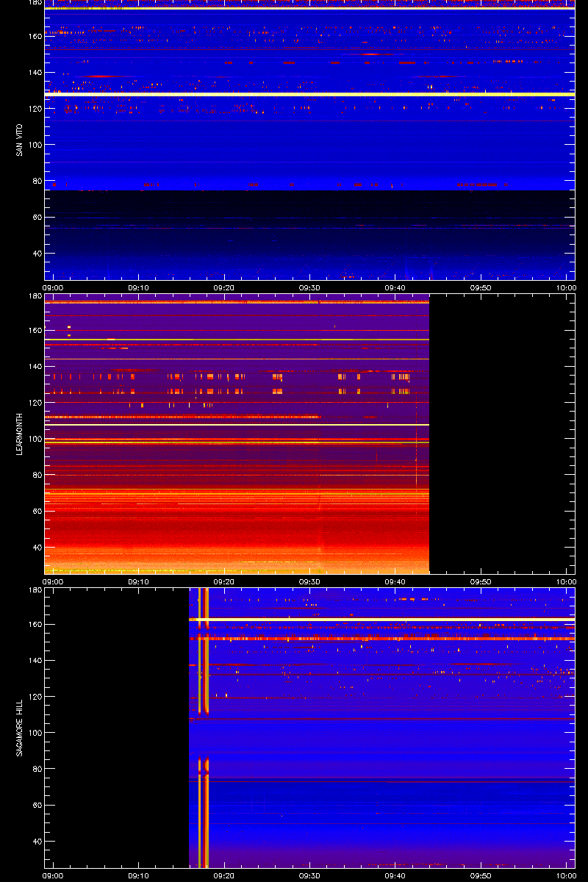Click the SAGAMORE HILL axis label
This screenshot has width=588, height=882.
[x=19, y=728]
